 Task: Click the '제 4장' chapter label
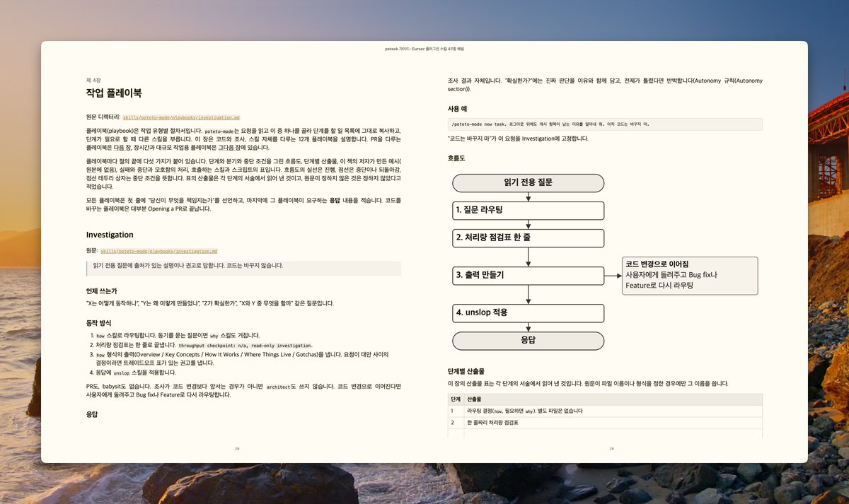tap(93, 80)
